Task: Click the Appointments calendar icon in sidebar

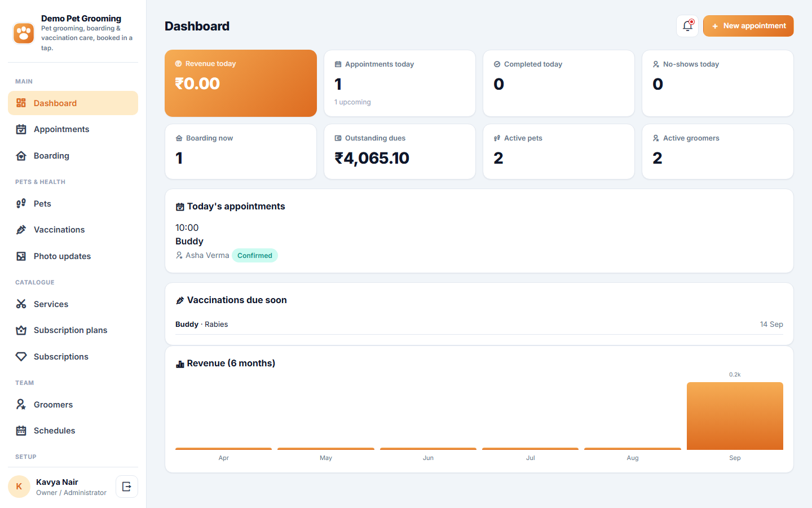Action: [x=21, y=129]
